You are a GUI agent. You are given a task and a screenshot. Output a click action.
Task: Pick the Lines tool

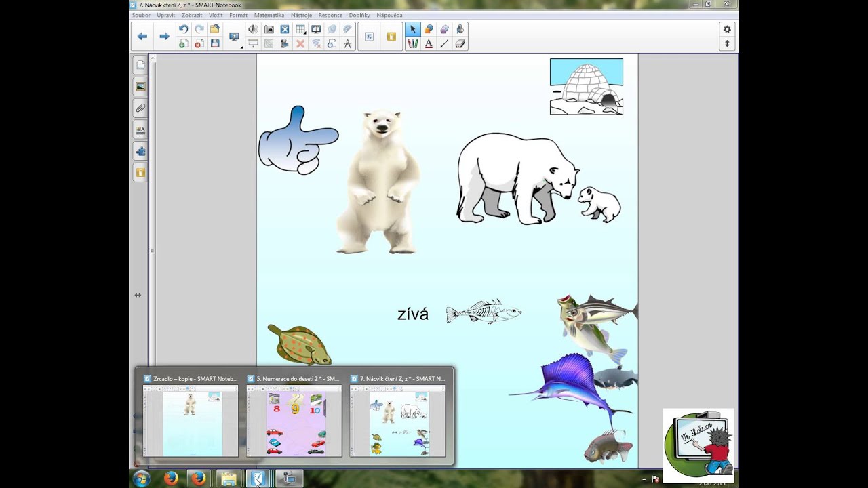tap(444, 43)
